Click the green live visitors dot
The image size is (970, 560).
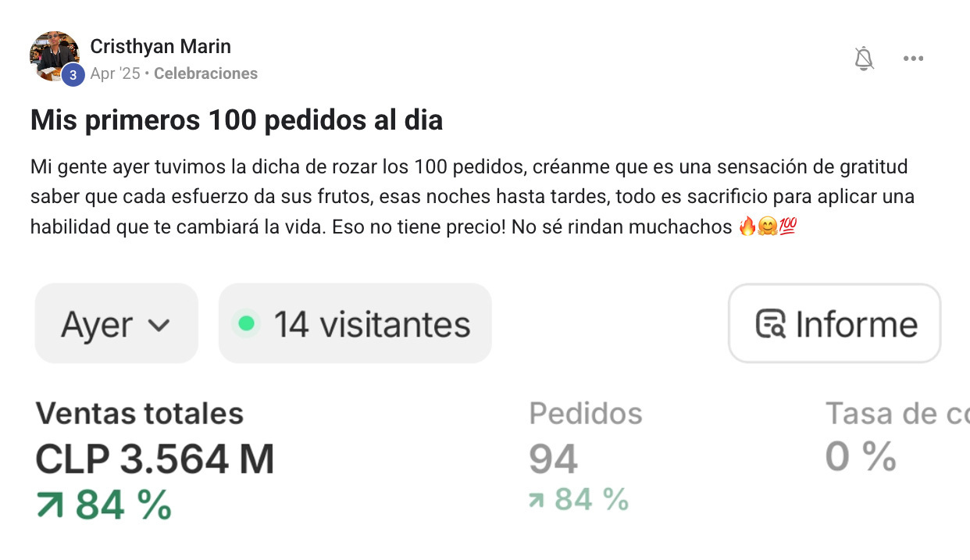pos(247,323)
